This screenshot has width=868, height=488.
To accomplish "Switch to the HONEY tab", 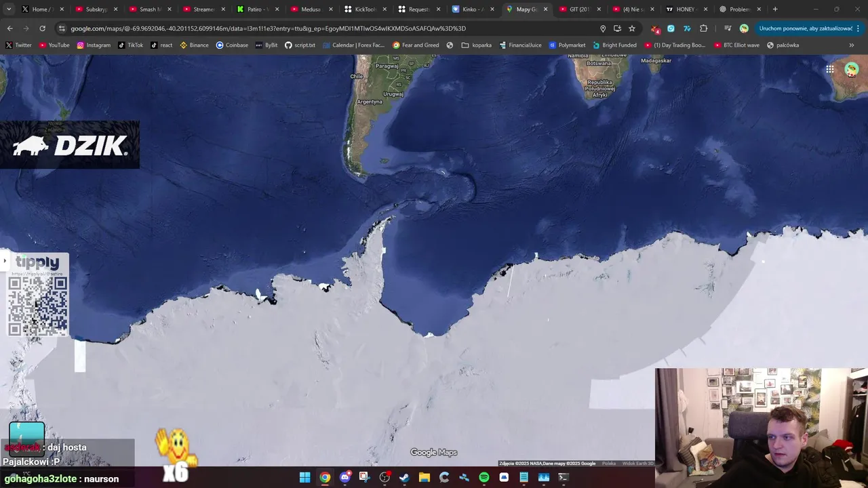I will pyautogui.click(x=685, y=9).
